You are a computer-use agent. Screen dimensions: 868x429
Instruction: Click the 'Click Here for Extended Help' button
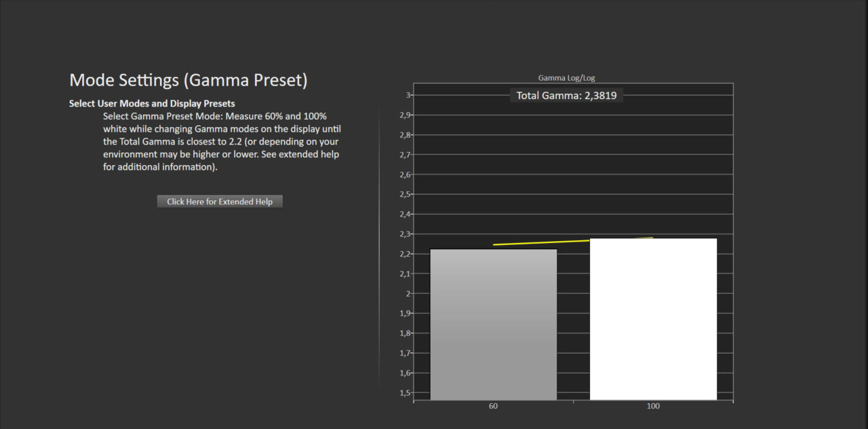[220, 202]
